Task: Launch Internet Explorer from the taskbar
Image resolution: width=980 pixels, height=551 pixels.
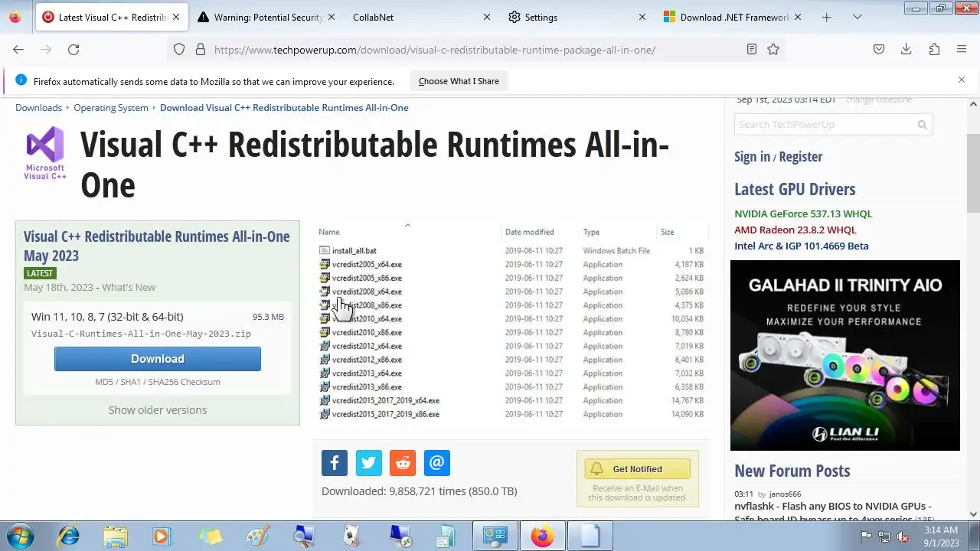Action: coord(69,536)
